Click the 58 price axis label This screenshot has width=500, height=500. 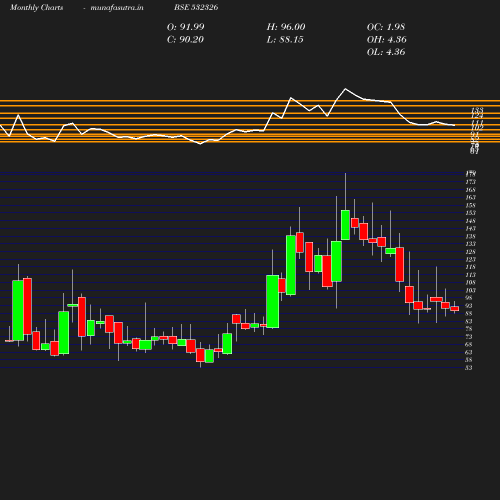(x=469, y=360)
